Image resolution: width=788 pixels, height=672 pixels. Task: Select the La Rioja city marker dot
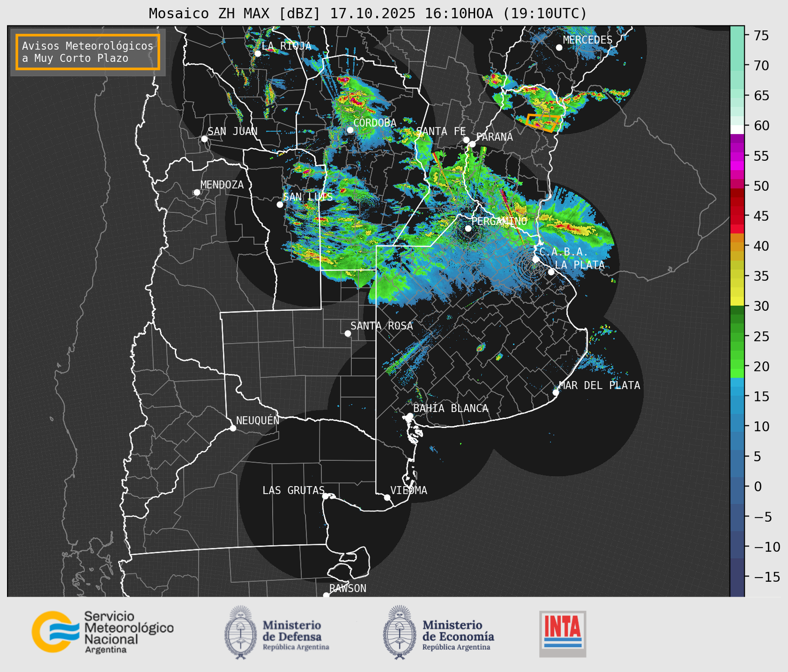[258, 54]
